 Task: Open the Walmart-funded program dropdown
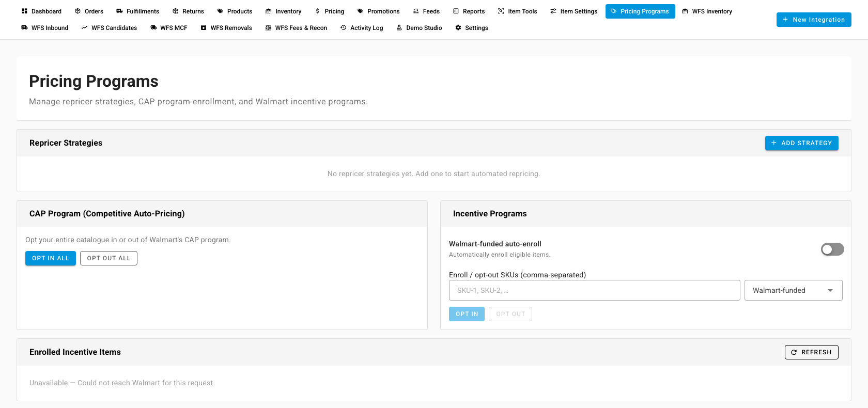(793, 290)
